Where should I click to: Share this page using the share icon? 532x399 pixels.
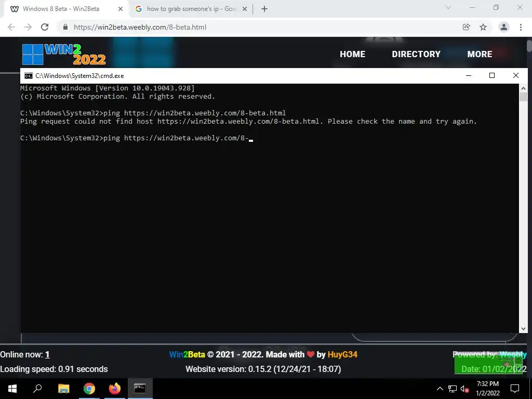(x=467, y=27)
